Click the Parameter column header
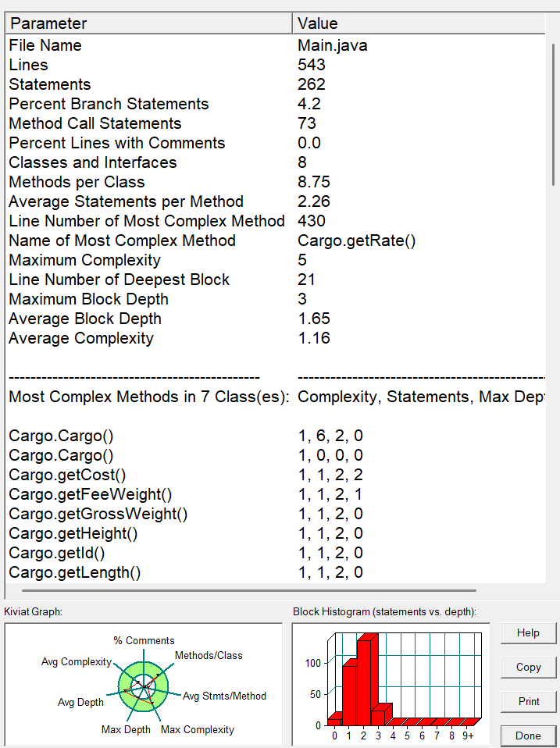Screen dimensions: 560x748 (148, 23)
